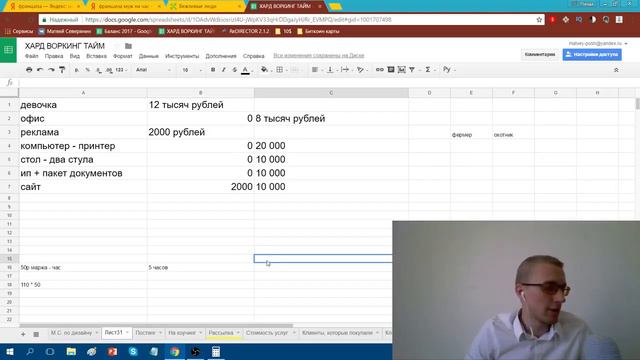Switch to the М.С. по дизайну sheet
Viewport: 640px width, 360px height.
pyautogui.click(x=71, y=333)
